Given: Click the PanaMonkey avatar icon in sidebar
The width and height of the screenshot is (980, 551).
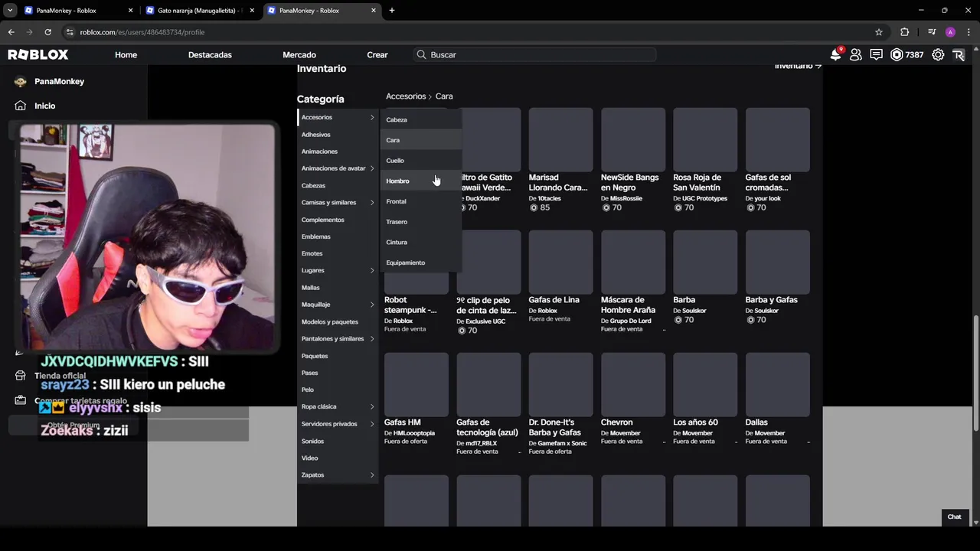Looking at the screenshot, I should point(20,81).
